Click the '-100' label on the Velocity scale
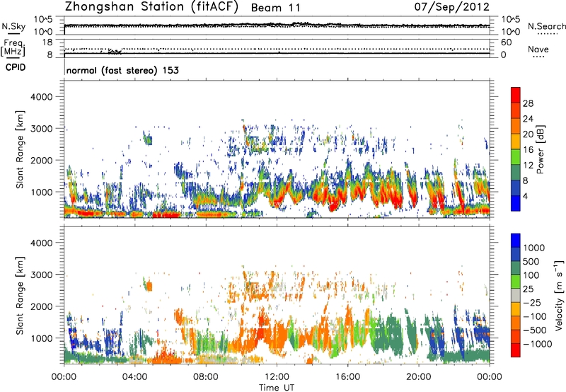Screen dimensions: 566x392 tap(535, 316)
